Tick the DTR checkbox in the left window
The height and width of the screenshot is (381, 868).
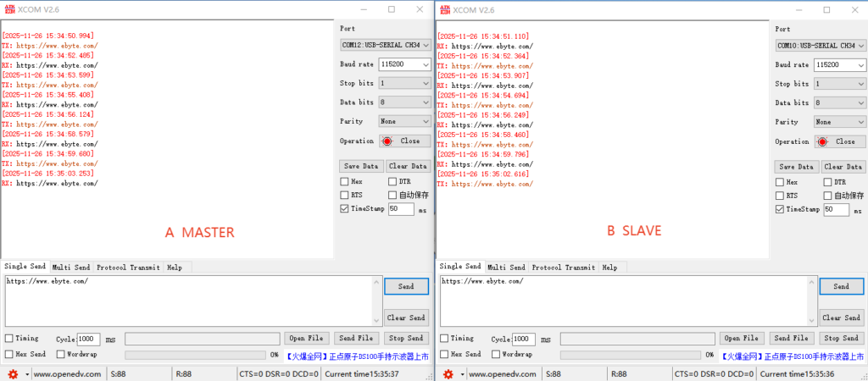tap(392, 182)
